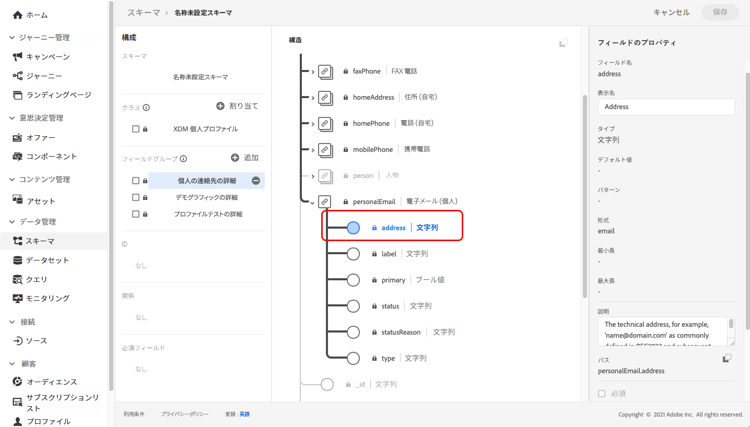750x427 pixels.
Task: Remove 個人の連絡先の詳細 with minus icon
Action: pos(256,180)
